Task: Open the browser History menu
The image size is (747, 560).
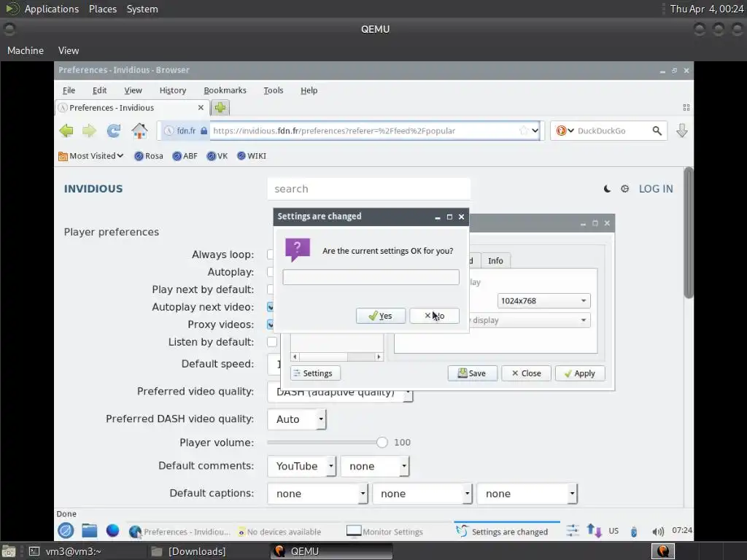Action: tap(172, 90)
